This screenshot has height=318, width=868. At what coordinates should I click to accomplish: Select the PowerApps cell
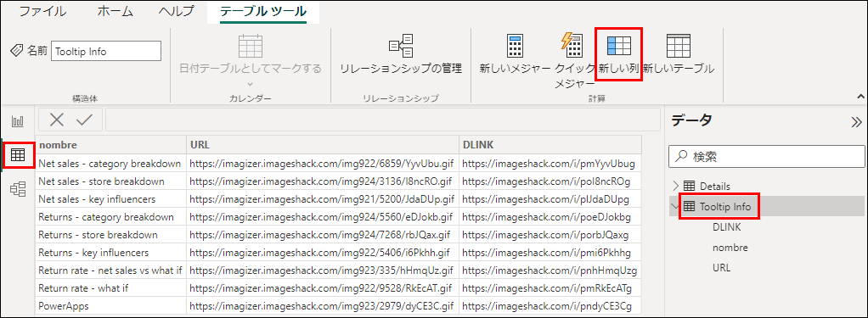[x=110, y=306]
